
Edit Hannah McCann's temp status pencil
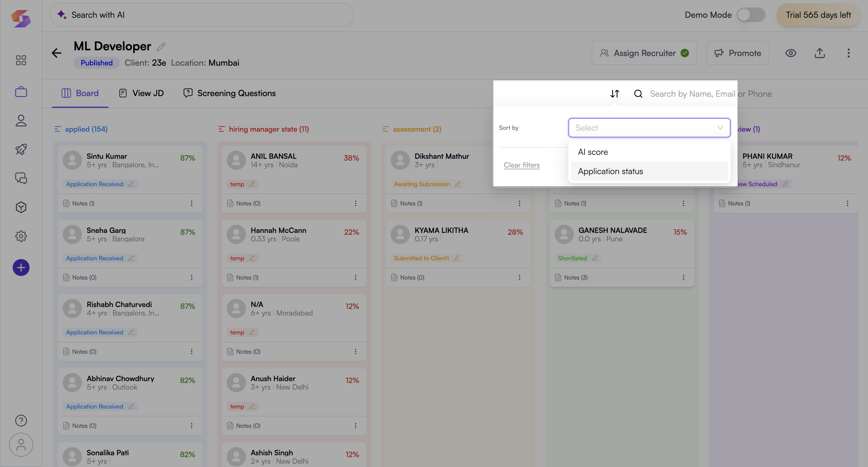click(252, 258)
